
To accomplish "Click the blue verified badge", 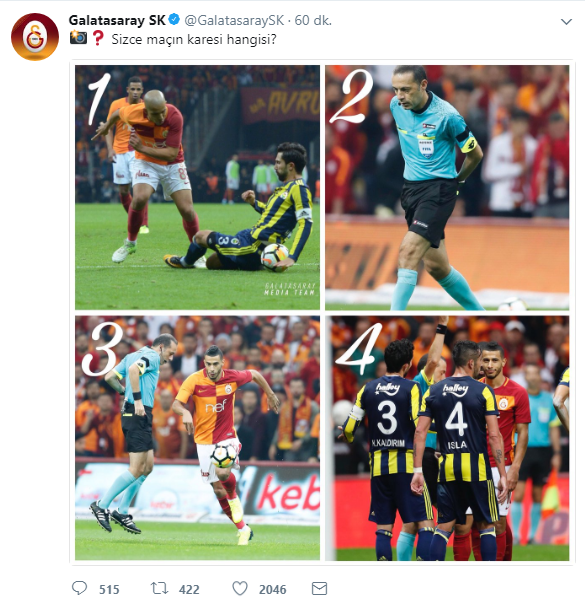I will click(174, 19).
